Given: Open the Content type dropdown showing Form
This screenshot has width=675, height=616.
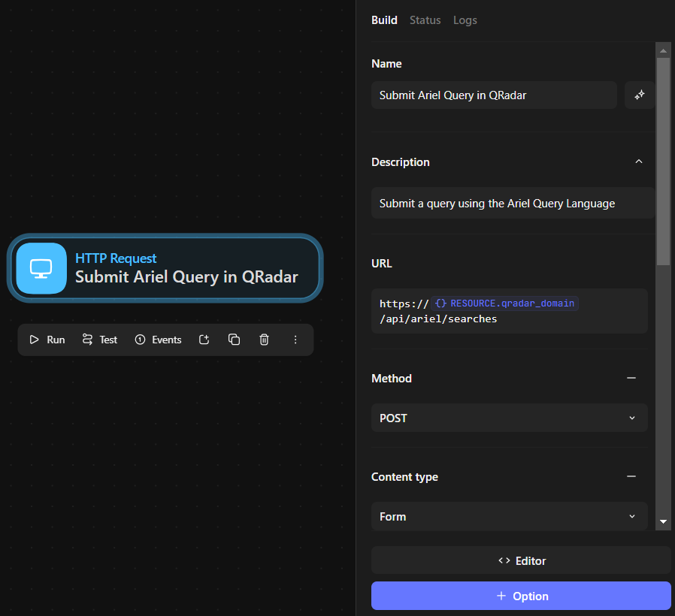Looking at the screenshot, I should pyautogui.click(x=510, y=516).
